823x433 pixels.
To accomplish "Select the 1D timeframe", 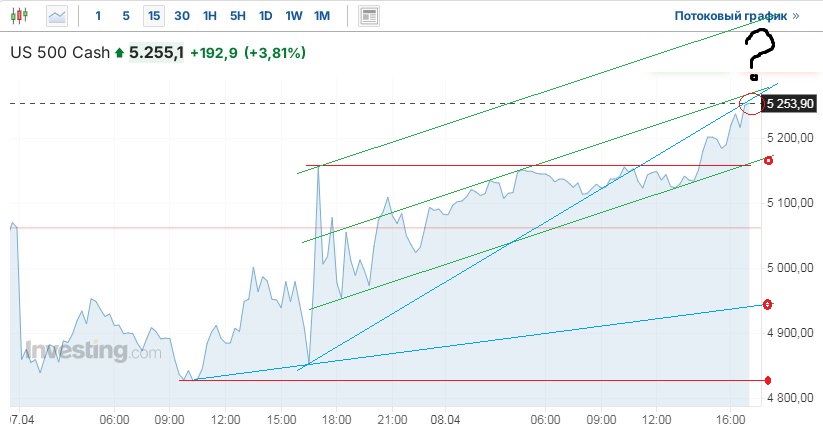I will [x=265, y=16].
